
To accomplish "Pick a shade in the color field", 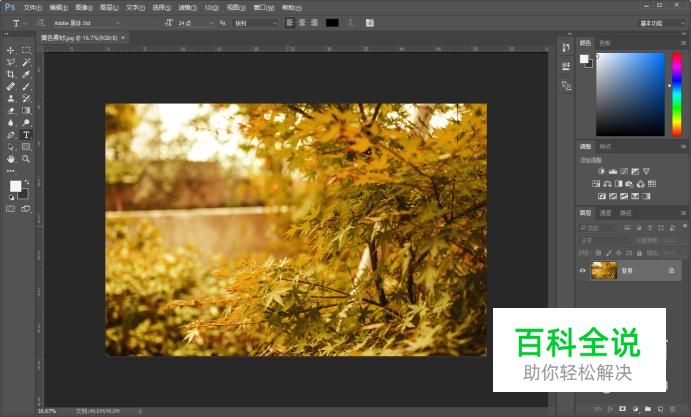I will [630, 94].
